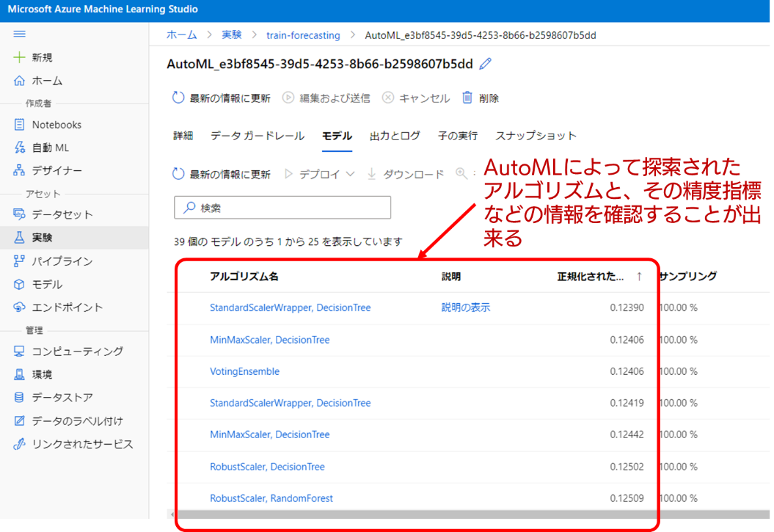Click the 自動 ML lightning icon
Screen dimensions: 774x532
19,147
